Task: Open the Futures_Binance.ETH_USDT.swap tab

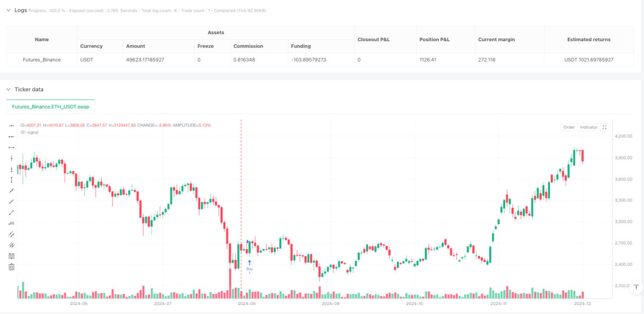Action: (x=51, y=107)
